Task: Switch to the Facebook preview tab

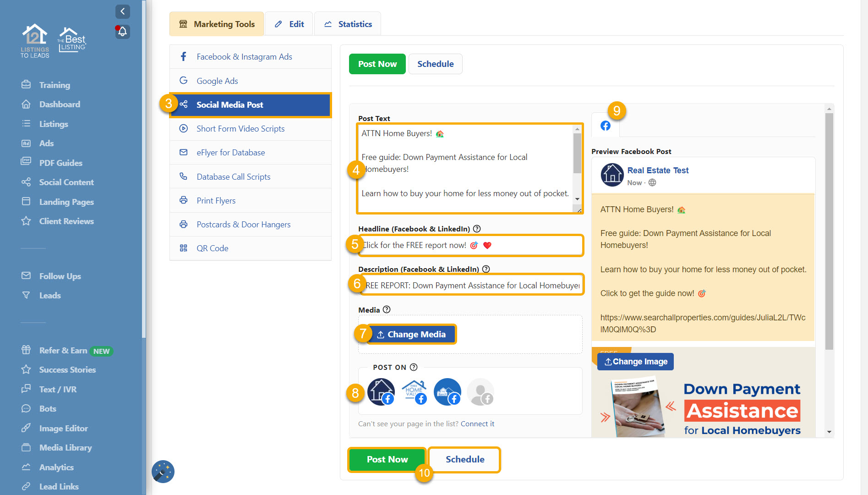Action: 605,125
